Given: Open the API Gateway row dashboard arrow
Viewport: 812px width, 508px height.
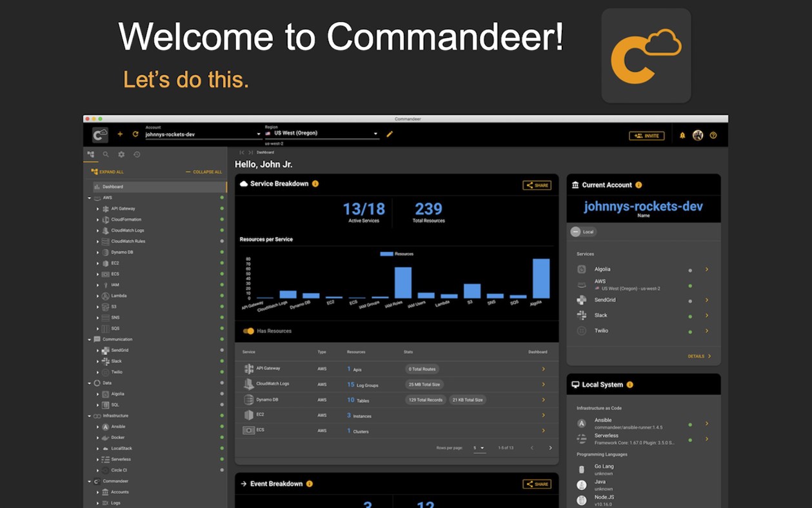Looking at the screenshot, I should click(x=543, y=369).
